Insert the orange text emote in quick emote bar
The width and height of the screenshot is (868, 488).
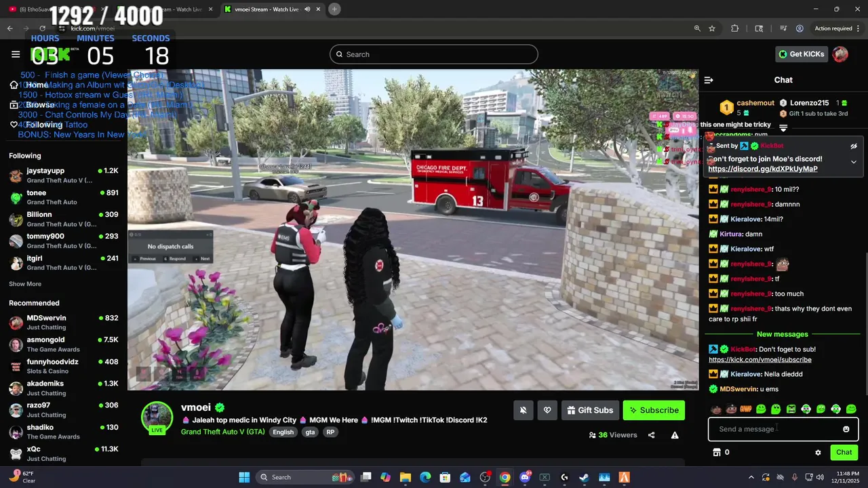pyautogui.click(x=746, y=409)
